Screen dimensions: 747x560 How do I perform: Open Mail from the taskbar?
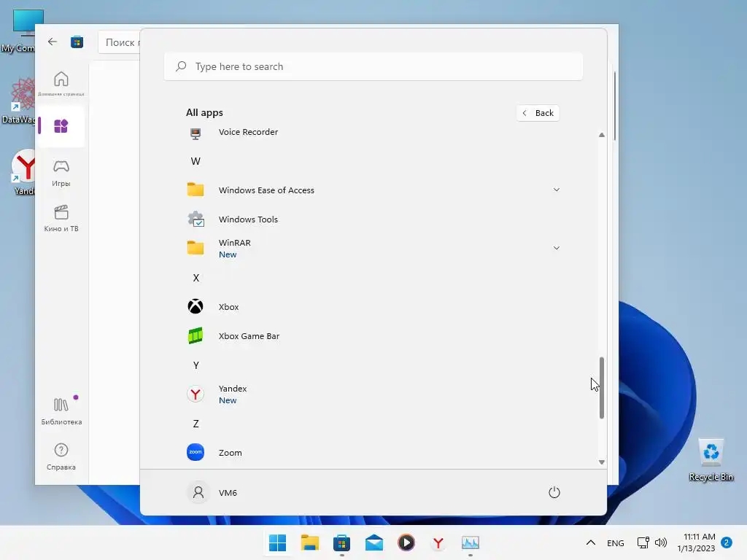click(x=374, y=542)
